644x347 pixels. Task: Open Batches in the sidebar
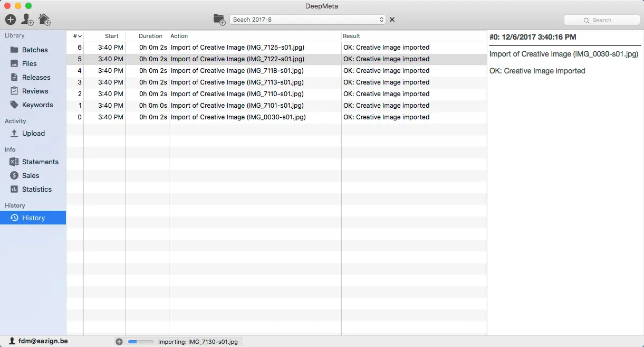click(33, 50)
